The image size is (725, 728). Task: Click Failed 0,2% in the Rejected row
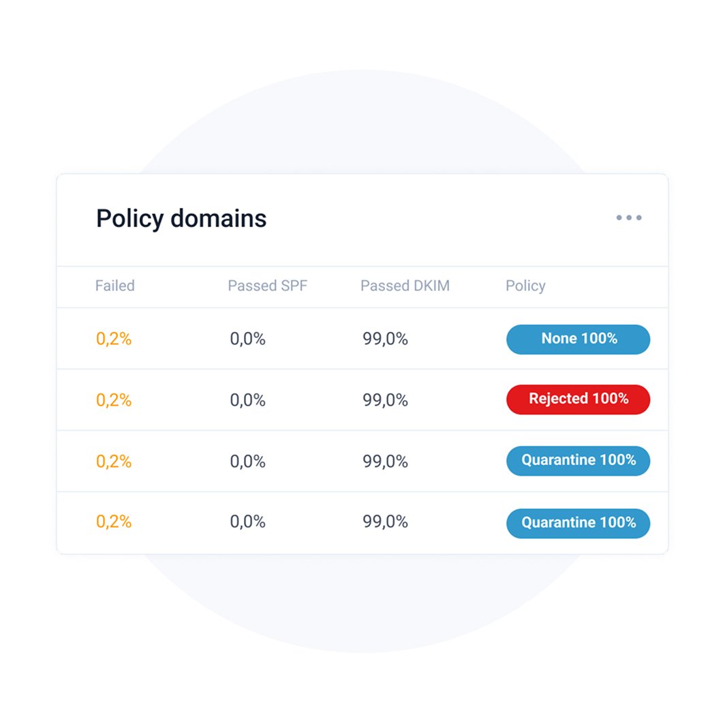[114, 400]
